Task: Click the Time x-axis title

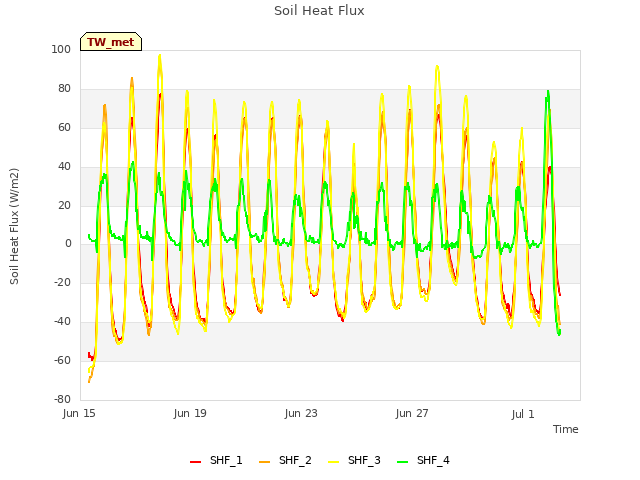Action: (x=566, y=429)
